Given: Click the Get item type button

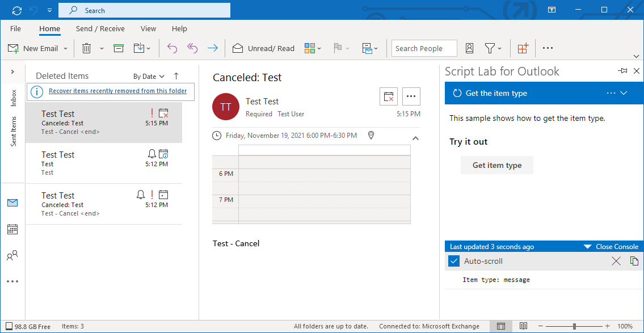Looking at the screenshot, I should 496,165.
